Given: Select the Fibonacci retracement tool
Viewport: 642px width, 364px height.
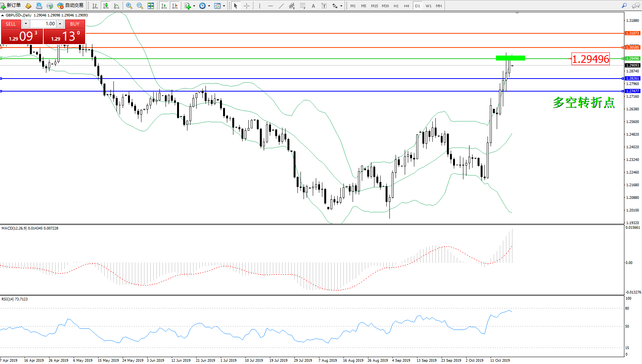Looking at the screenshot, I should click(x=303, y=6).
